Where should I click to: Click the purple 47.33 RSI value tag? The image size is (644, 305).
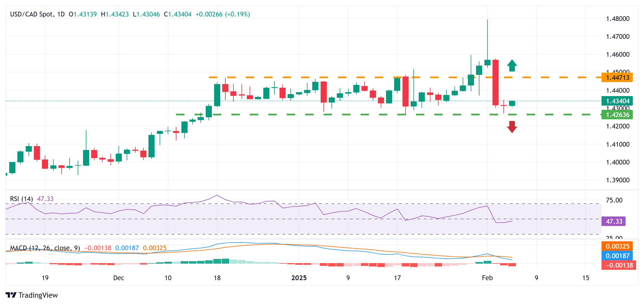point(614,221)
